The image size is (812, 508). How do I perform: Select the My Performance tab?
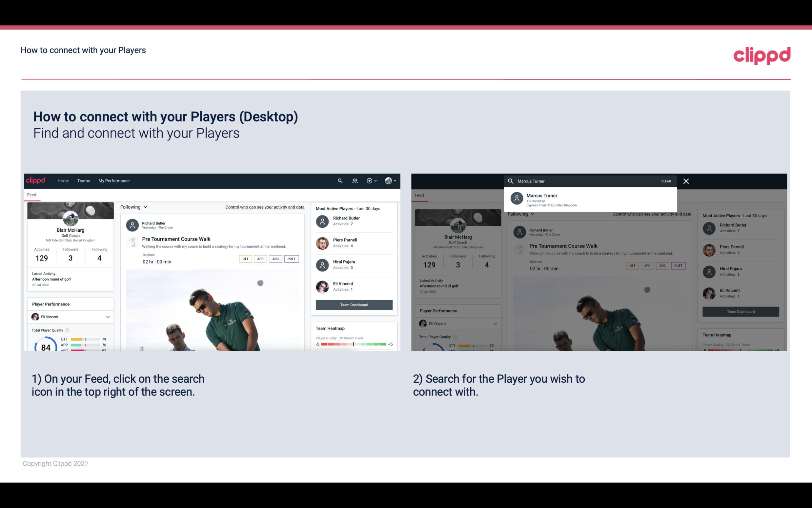coord(114,180)
